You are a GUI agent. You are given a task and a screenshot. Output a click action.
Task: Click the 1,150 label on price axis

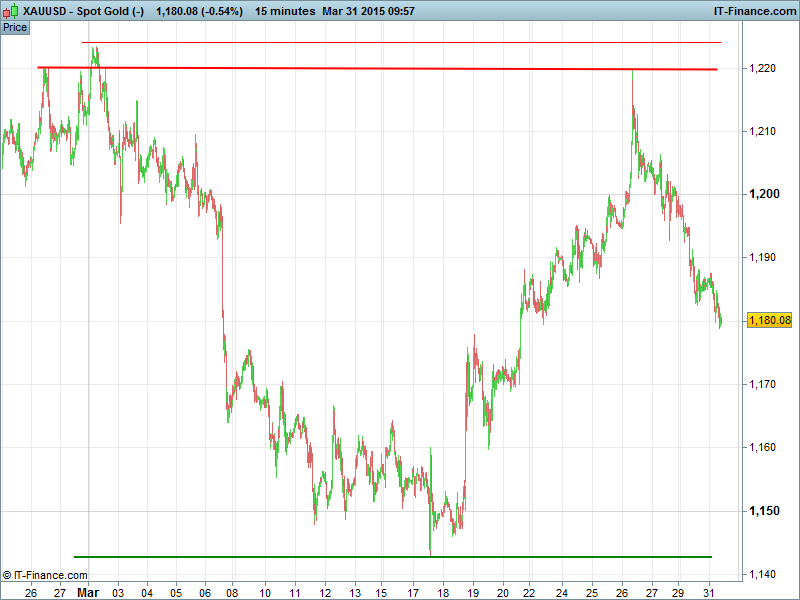pos(763,511)
